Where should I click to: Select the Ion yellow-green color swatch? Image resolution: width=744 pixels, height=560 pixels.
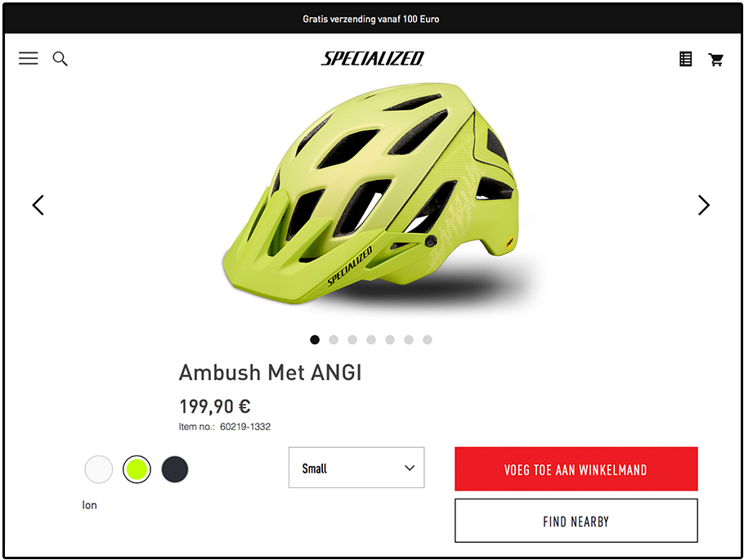coord(137,469)
